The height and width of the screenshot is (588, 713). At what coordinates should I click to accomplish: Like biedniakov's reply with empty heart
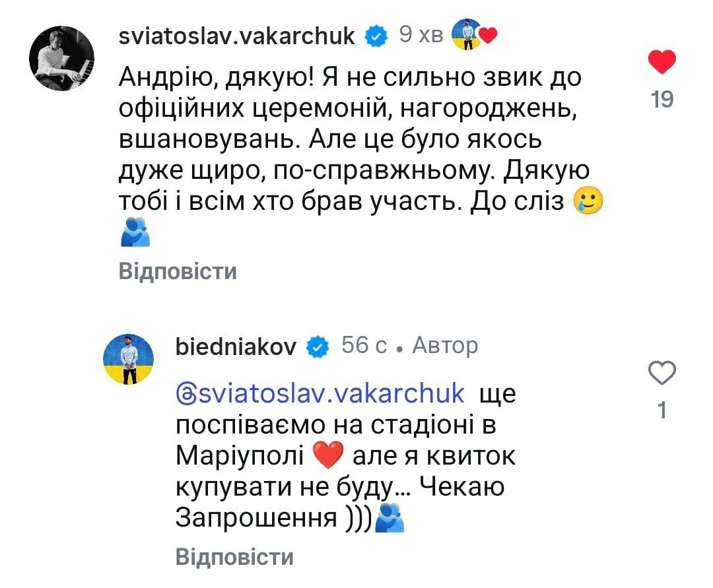pos(662,373)
